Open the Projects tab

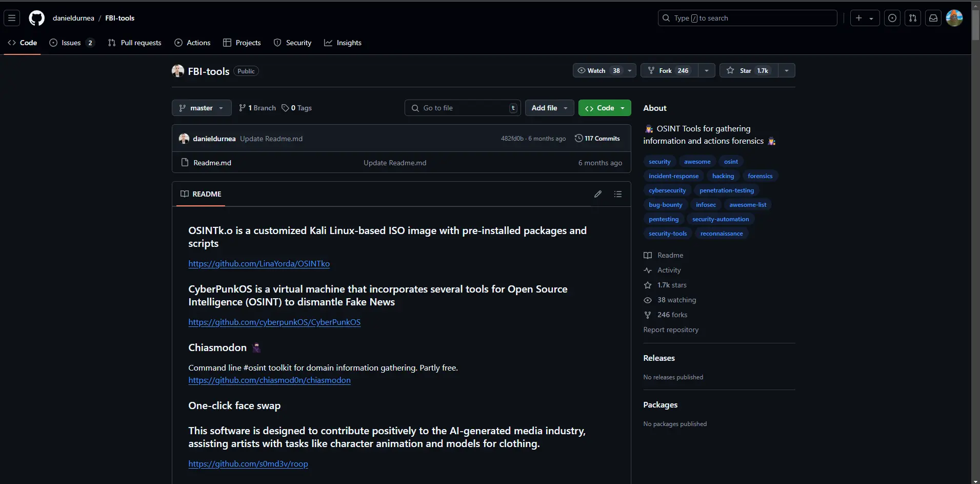pos(242,43)
